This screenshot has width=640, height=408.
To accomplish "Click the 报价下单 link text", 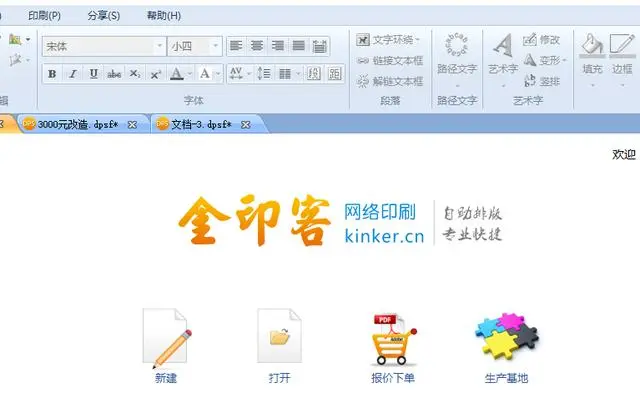I will 393,378.
